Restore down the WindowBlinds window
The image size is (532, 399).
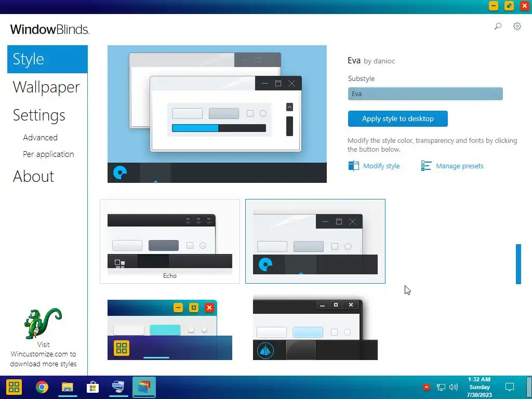coord(509,6)
